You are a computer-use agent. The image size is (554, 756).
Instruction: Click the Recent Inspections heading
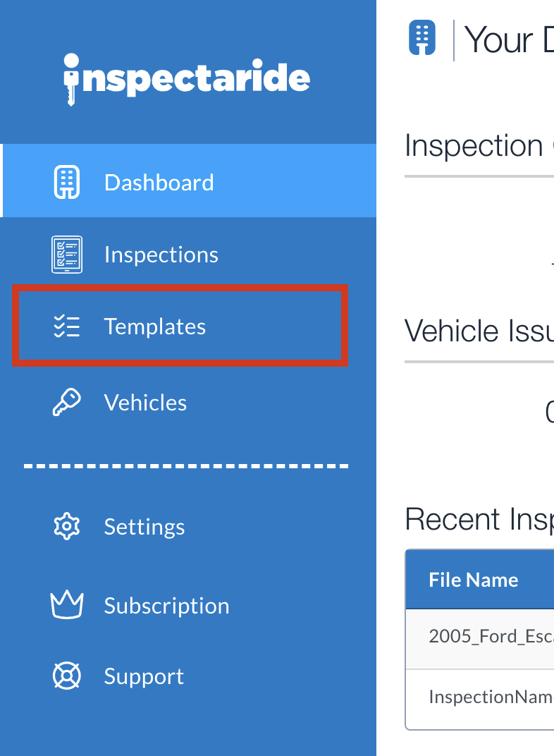(479, 519)
